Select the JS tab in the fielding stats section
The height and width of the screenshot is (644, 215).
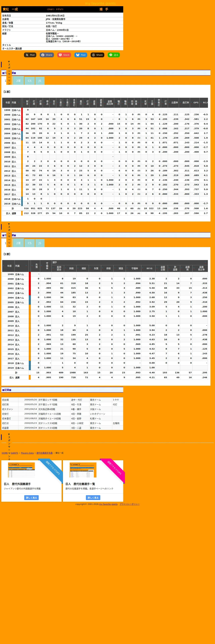pyautogui.click(x=40, y=243)
